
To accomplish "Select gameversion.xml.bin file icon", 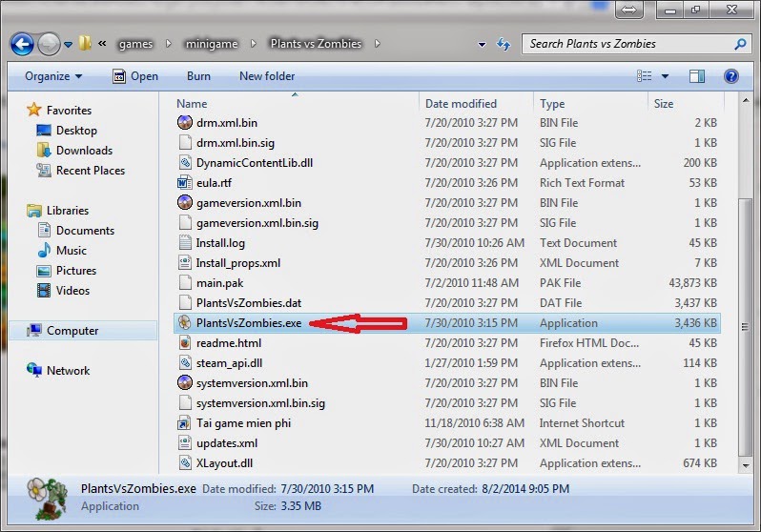I will click(x=184, y=202).
